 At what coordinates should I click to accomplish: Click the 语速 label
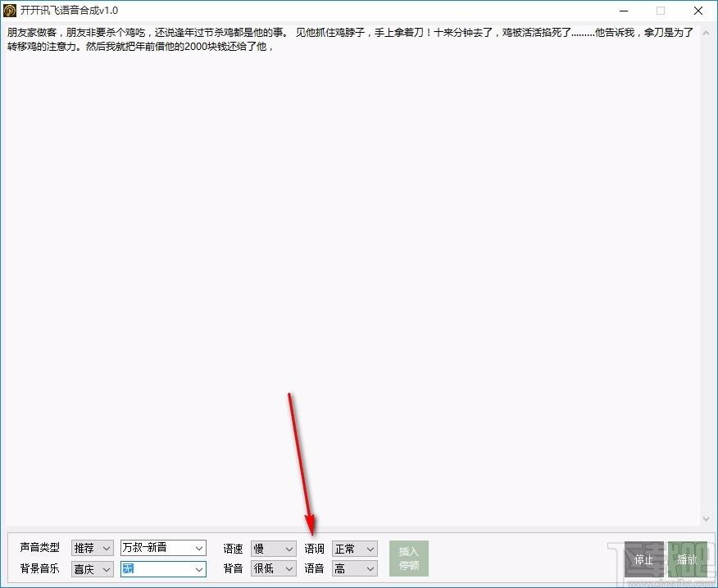coord(233,549)
